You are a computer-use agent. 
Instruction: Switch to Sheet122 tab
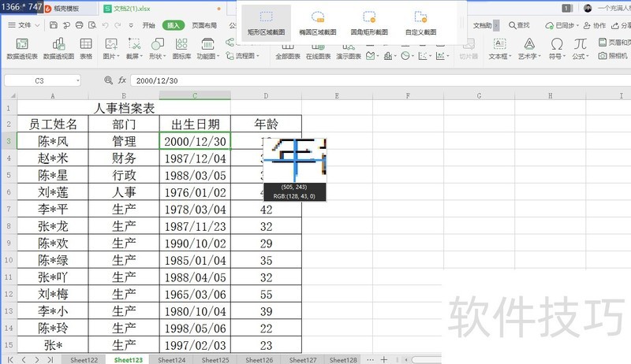click(x=84, y=359)
